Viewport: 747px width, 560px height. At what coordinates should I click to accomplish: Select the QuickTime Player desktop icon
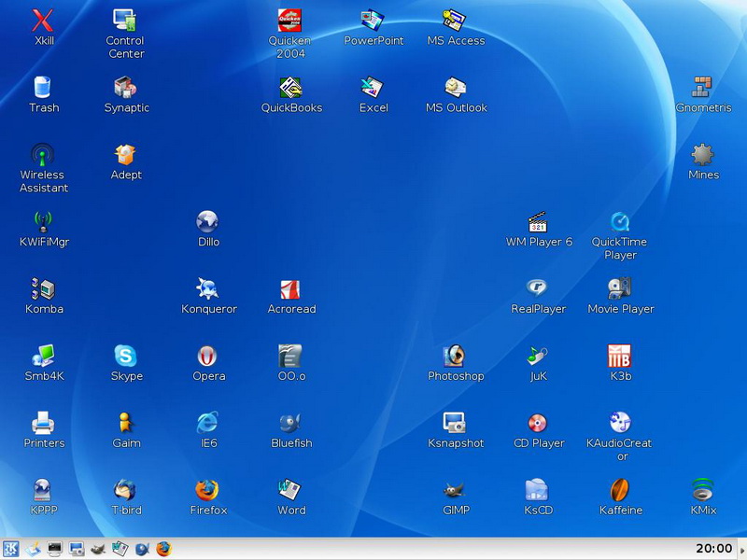(x=620, y=222)
